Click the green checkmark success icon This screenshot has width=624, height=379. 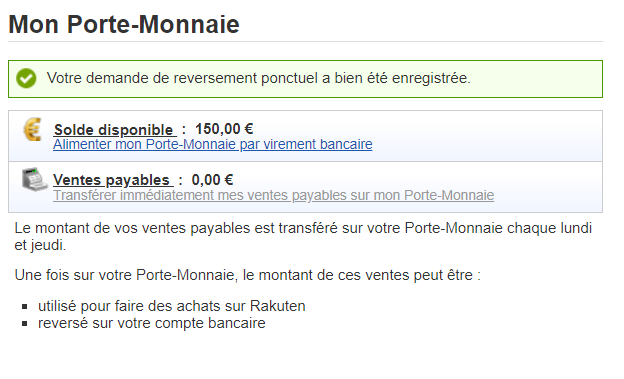[26, 78]
